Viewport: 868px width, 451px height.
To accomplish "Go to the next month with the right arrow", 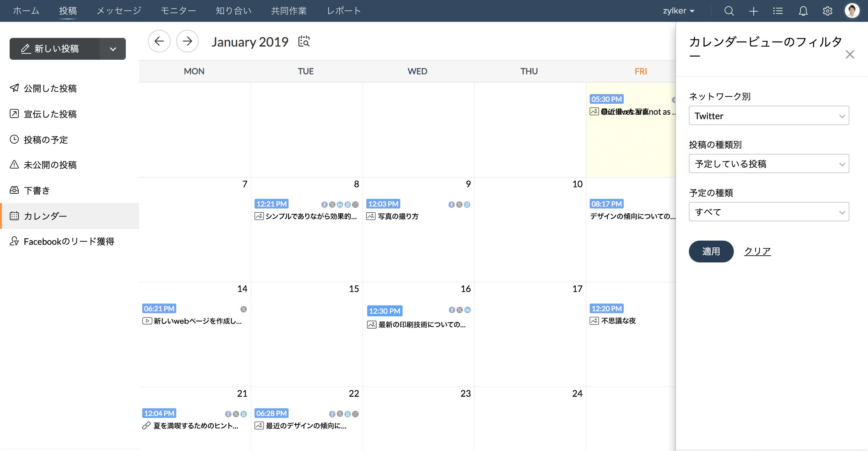I will click(x=187, y=41).
